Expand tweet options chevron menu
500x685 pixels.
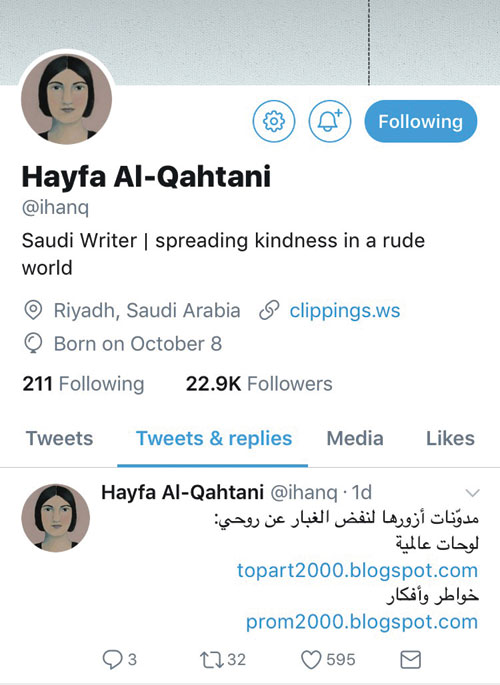472,493
